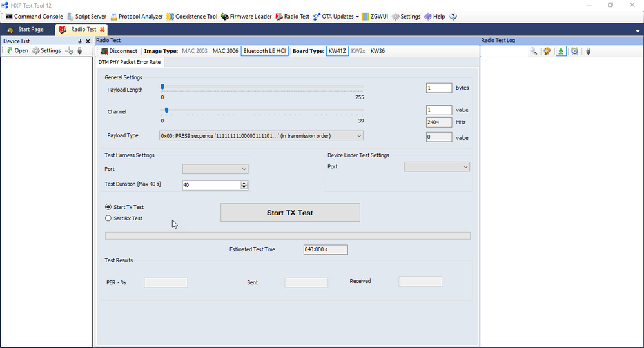Close the Radio Test tab
This screenshot has height=348, width=644.
click(102, 29)
